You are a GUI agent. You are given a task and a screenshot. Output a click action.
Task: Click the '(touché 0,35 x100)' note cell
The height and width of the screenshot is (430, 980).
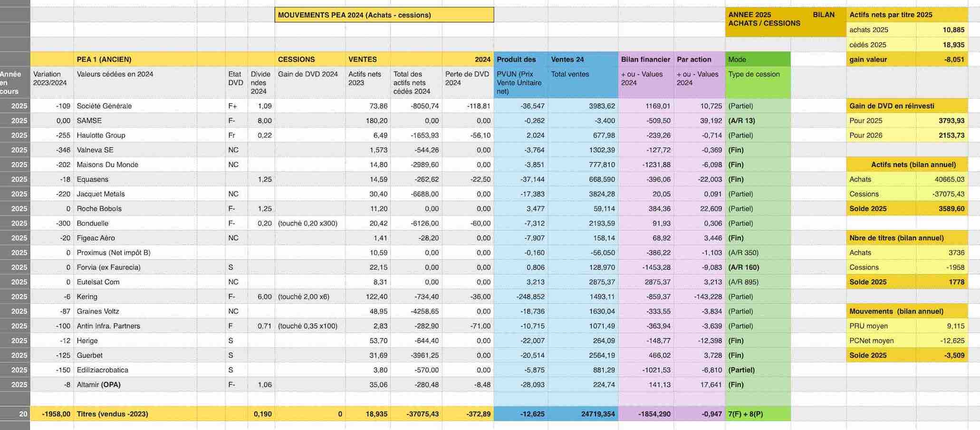pyautogui.click(x=310, y=326)
